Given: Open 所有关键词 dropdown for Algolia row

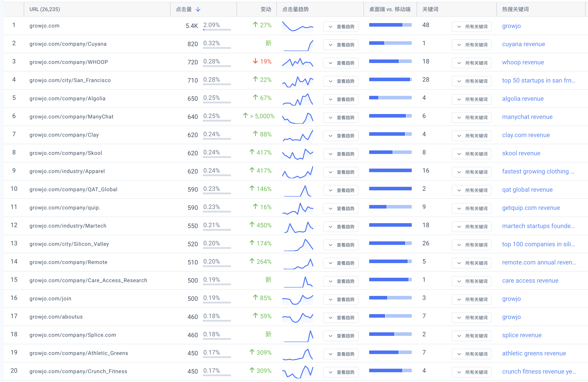Looking at the screenshot, I should 471,99.
